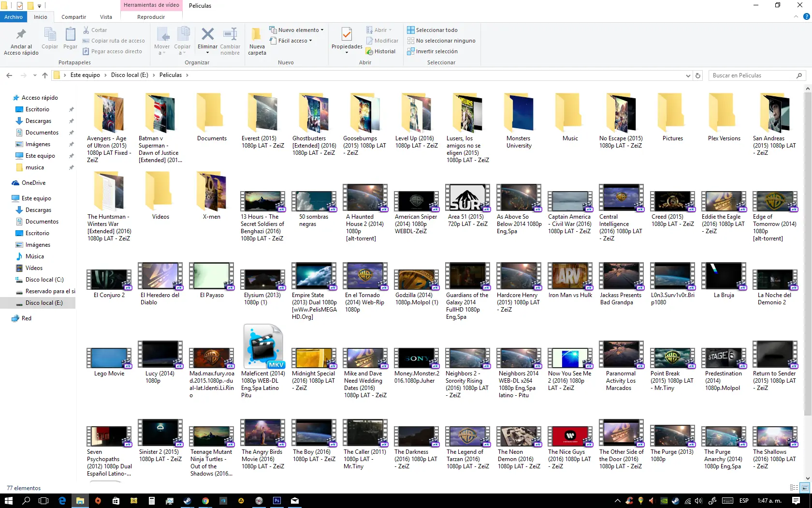Click the vertical scrollbar up arrow
The height and width of the screenshot is (508, 812).
[808, 89]
